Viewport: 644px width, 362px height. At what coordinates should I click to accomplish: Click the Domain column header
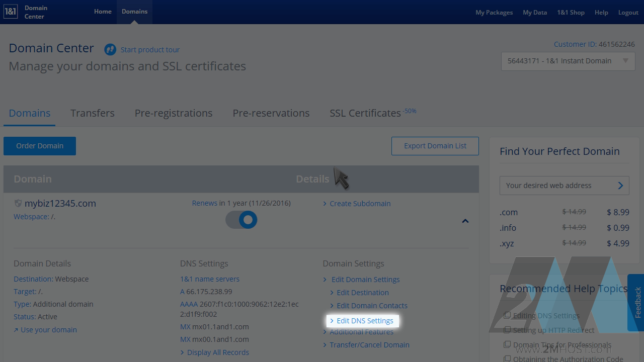tap(33, 179)
